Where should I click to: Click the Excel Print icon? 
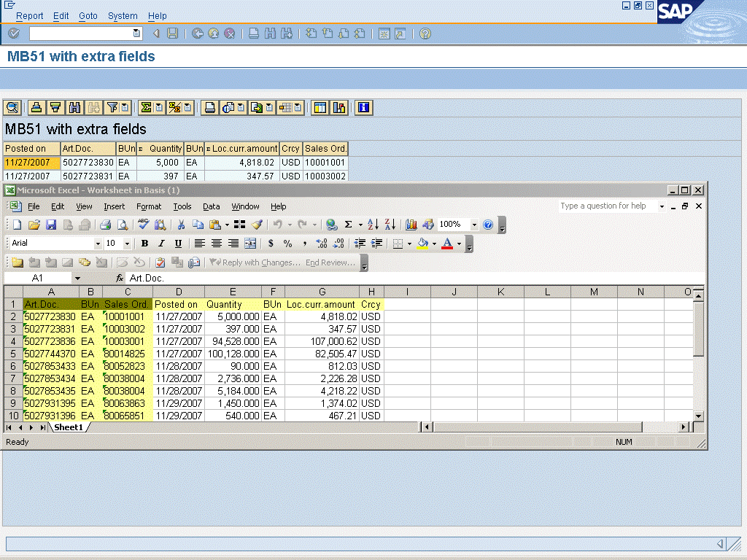[x=105, y=225]
